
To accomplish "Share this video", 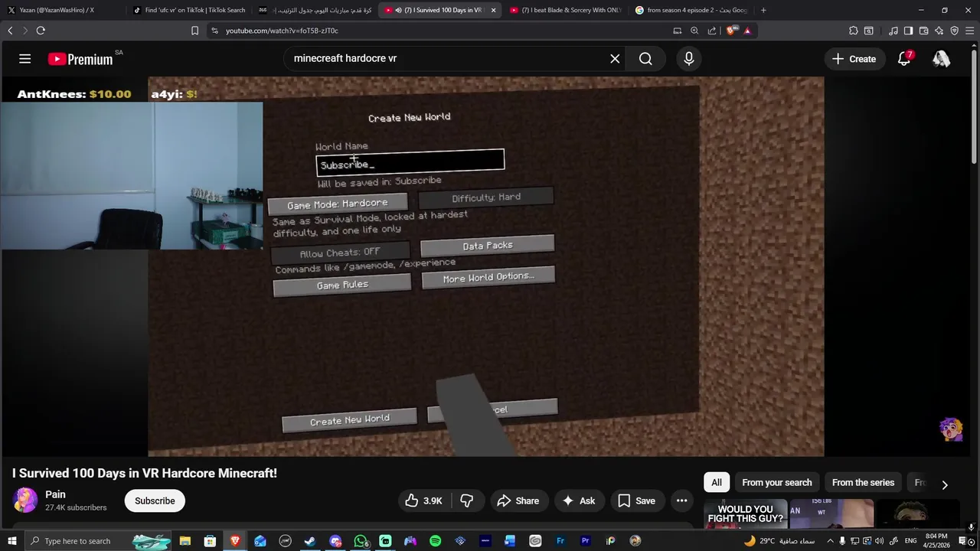I will (518, 500).
